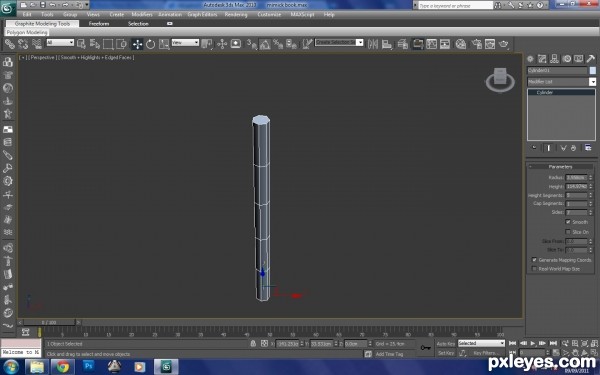Toggle the Percent Snap icon

[x=278, y=44]
